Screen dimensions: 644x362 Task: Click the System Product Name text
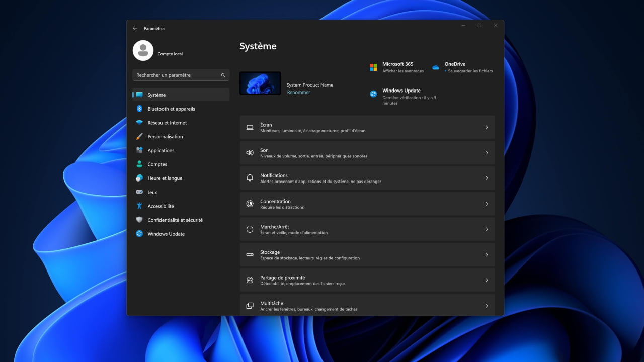310,85
